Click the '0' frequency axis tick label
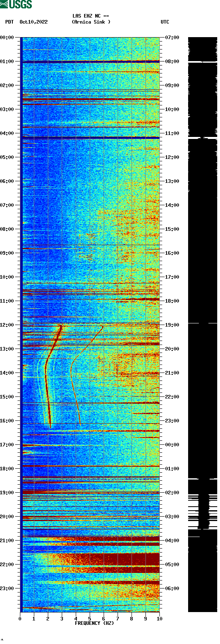 click(x=20, y=619)
